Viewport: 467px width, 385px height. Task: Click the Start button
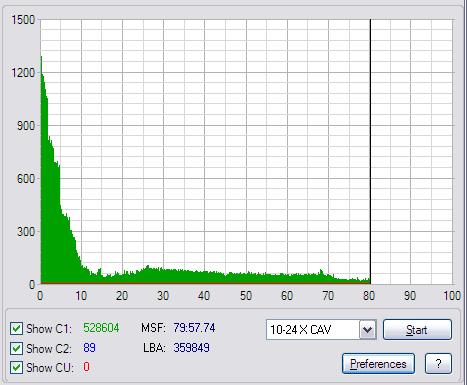(417, 330)
